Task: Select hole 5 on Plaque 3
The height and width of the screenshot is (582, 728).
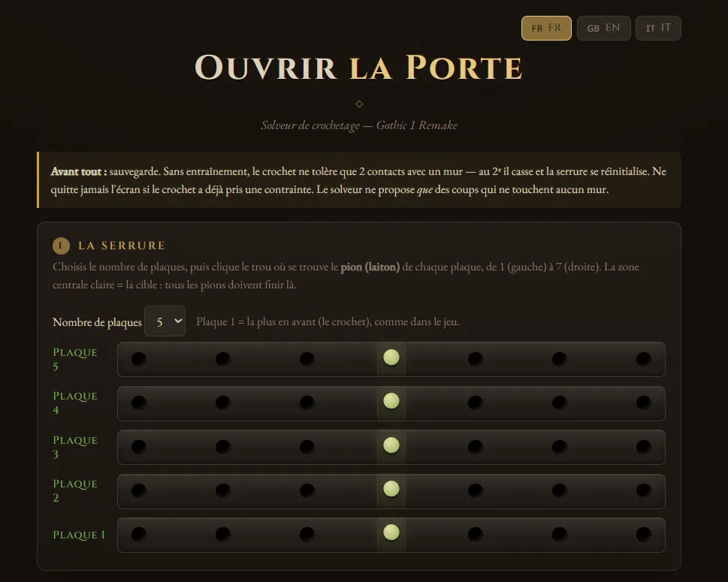Action: [x=476, y=447]
